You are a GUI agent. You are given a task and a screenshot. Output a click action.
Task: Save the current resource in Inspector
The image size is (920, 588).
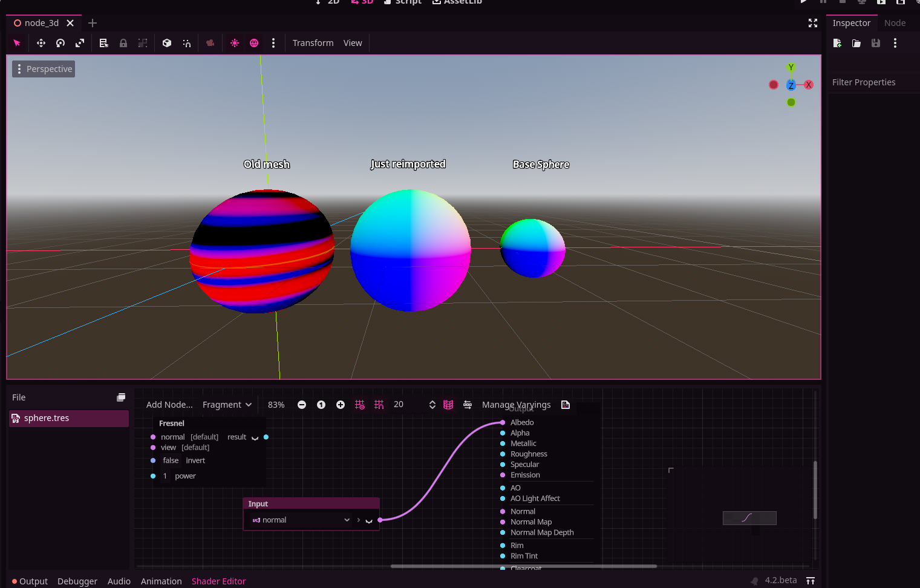875,43
